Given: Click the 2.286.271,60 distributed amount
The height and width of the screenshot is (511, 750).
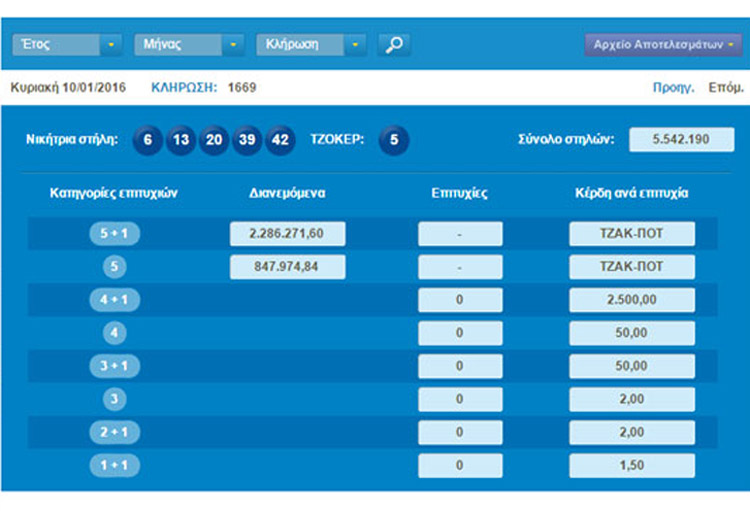Looking at the screenshot, I should pos(287,233).
